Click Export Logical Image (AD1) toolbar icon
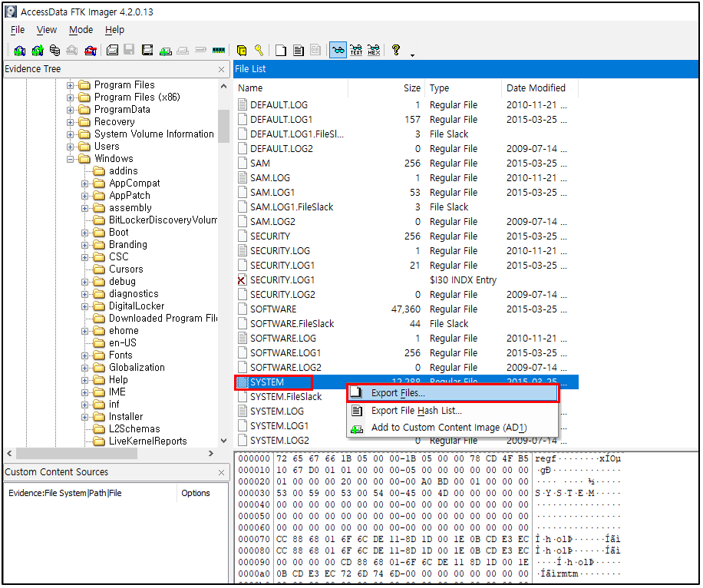Viewport: 703px width, 588px height. (147, 50)
